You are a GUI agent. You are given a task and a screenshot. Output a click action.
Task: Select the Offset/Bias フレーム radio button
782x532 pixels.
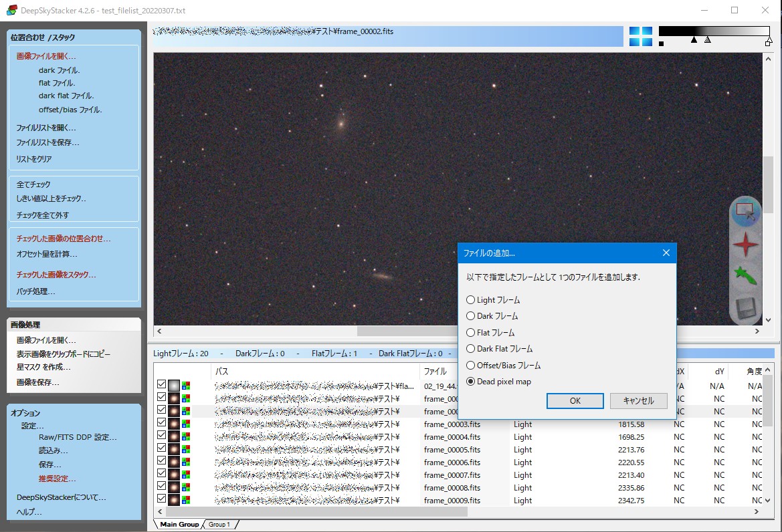click(x=470, y=365)
